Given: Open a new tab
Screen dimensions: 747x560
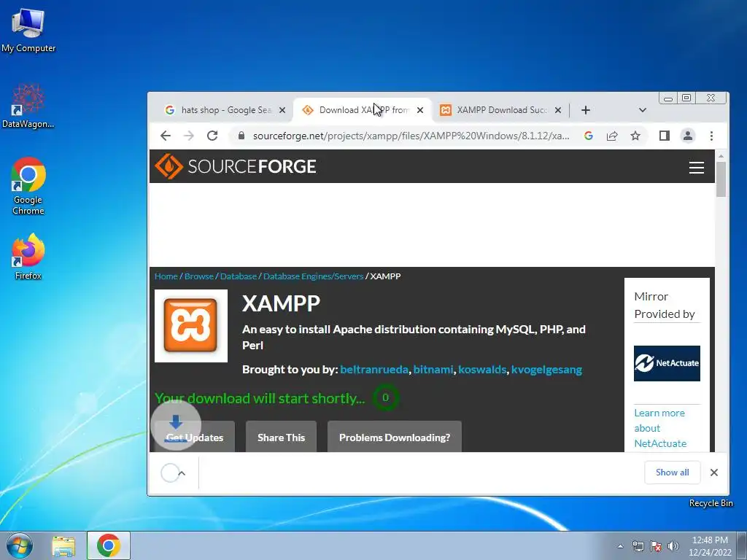Looking at the screenshot, I should coord(586,110).
